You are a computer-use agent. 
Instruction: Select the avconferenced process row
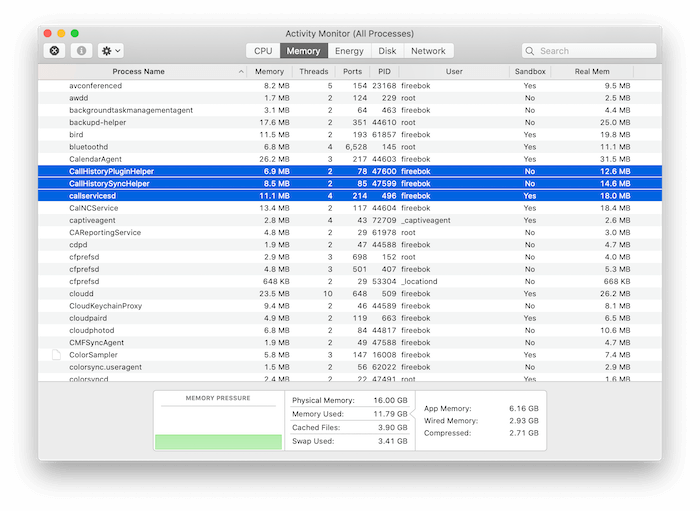[x=350, y=86]
